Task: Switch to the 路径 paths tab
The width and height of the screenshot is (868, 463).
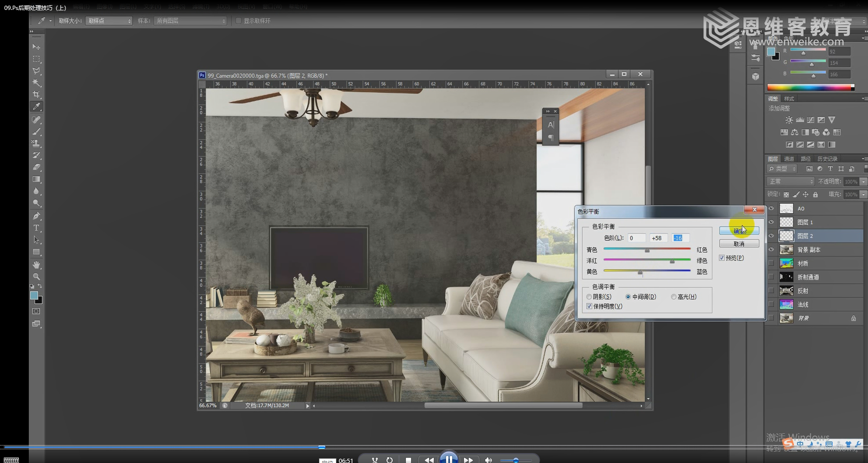Action: (806, 159)
